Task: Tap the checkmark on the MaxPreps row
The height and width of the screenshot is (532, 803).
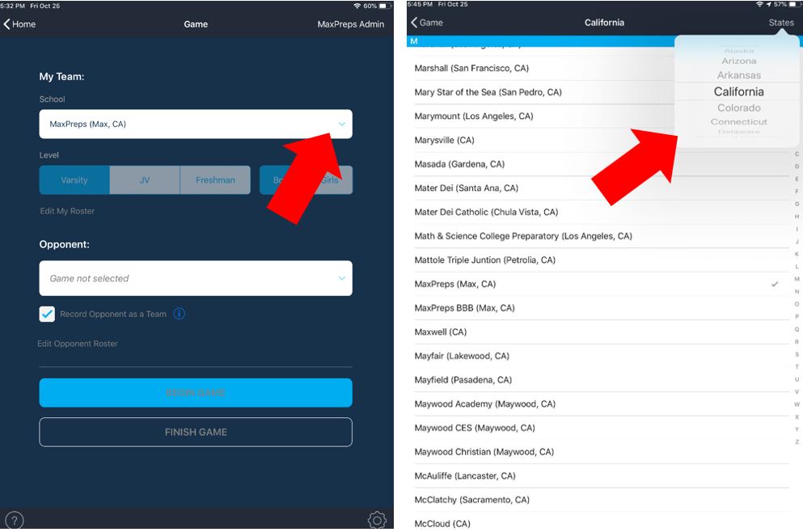Action: coord(775,284)
